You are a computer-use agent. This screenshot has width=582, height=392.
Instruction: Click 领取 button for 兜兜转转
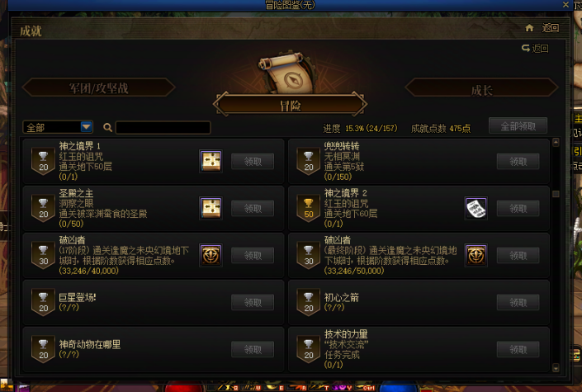click(x=518, y=162)
